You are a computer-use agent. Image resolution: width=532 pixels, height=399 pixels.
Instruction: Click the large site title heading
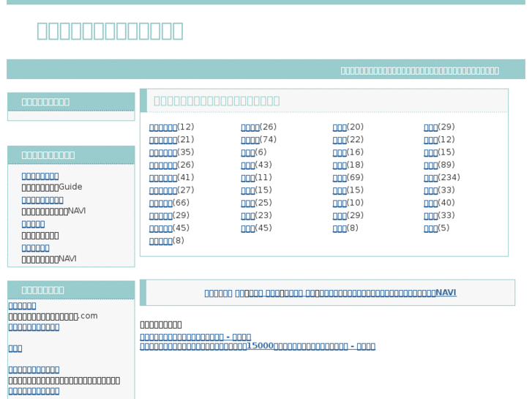(x=110, y=31)
